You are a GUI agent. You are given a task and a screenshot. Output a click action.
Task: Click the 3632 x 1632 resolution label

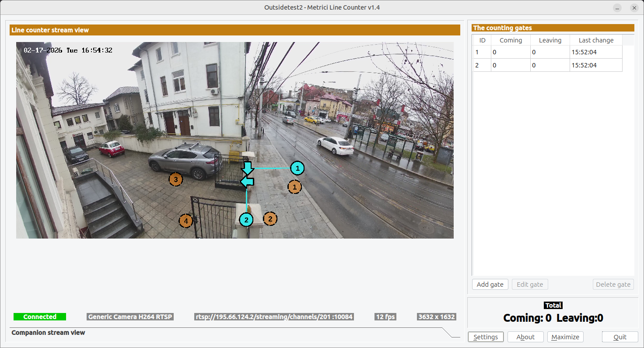tap(437, 317)
